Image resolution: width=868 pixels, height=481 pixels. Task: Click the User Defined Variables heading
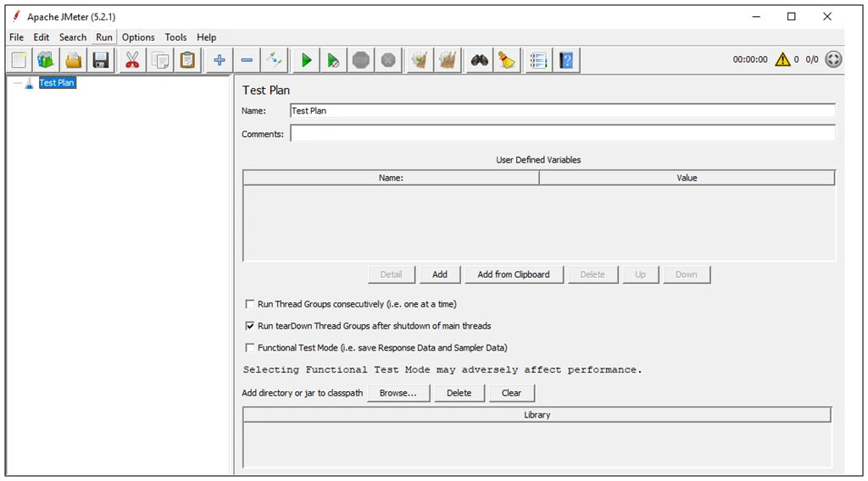coord(538,160)
